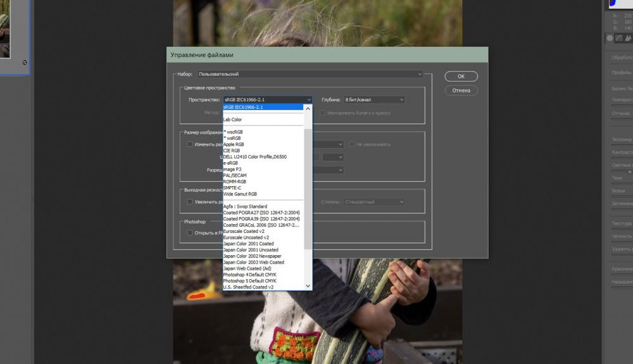633x364 pixels.
Task: Select '* wsRGB' list entry
Action: tap(263, 138)
